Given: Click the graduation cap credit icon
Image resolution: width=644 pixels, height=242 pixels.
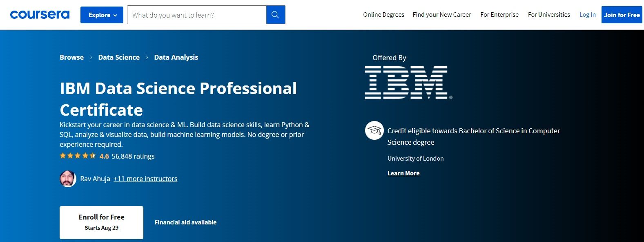Looking at the screenshot, I should point(374,131).
